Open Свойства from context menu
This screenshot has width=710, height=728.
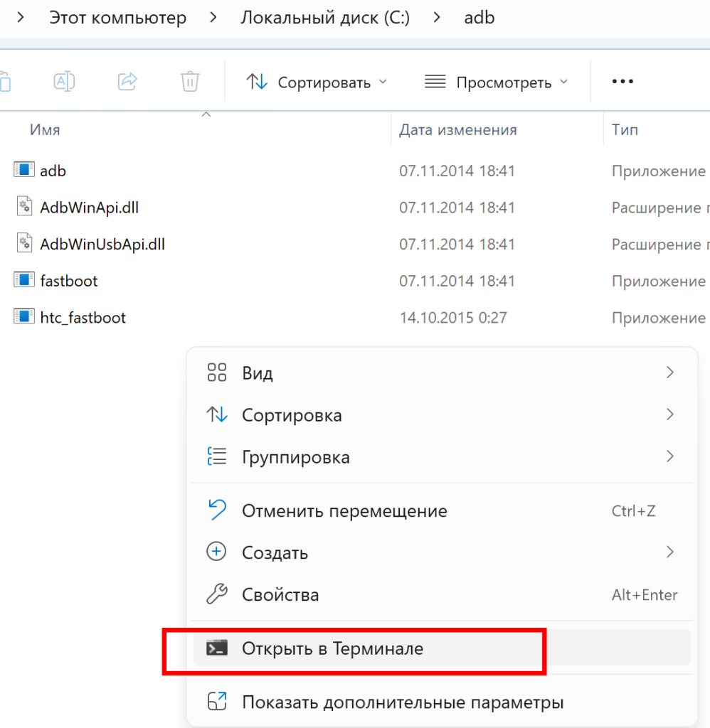point(442,594)
